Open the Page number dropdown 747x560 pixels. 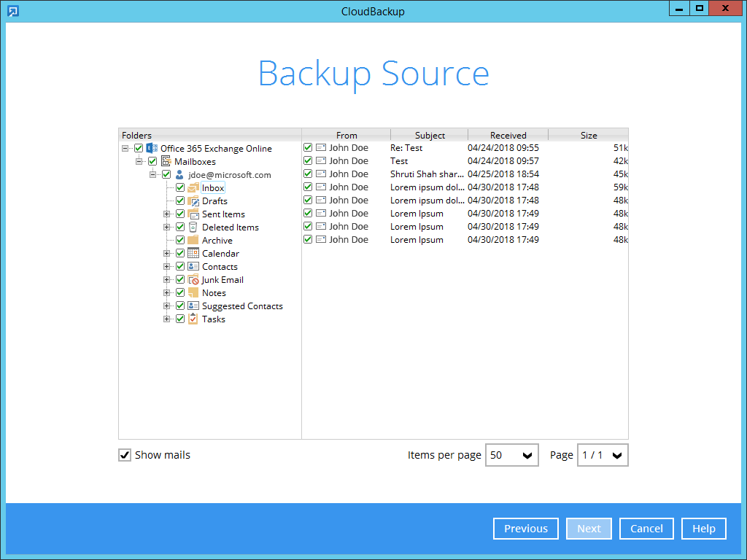(603, 455)
